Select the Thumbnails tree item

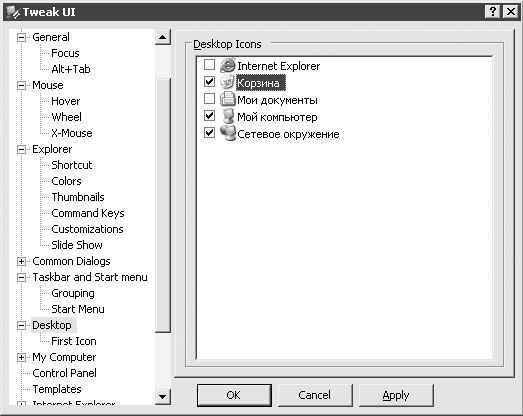(x=78, y=197)
